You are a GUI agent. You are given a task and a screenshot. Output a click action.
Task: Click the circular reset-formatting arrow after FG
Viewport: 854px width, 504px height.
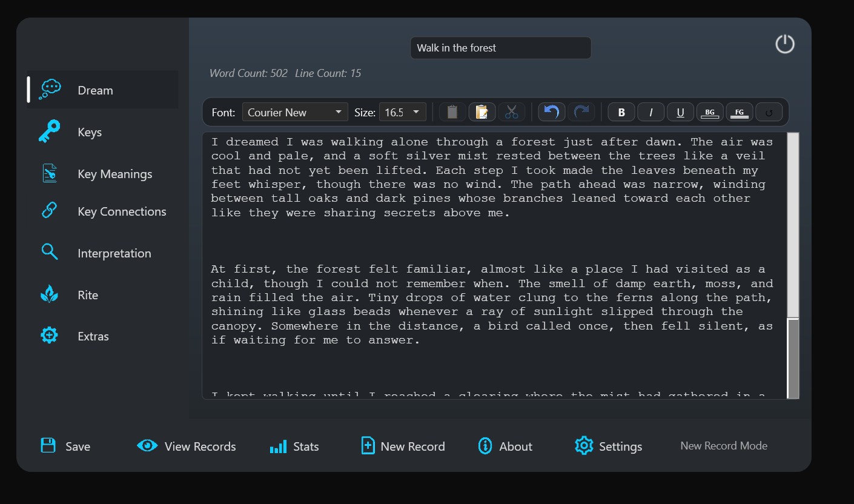coord(769,112)
